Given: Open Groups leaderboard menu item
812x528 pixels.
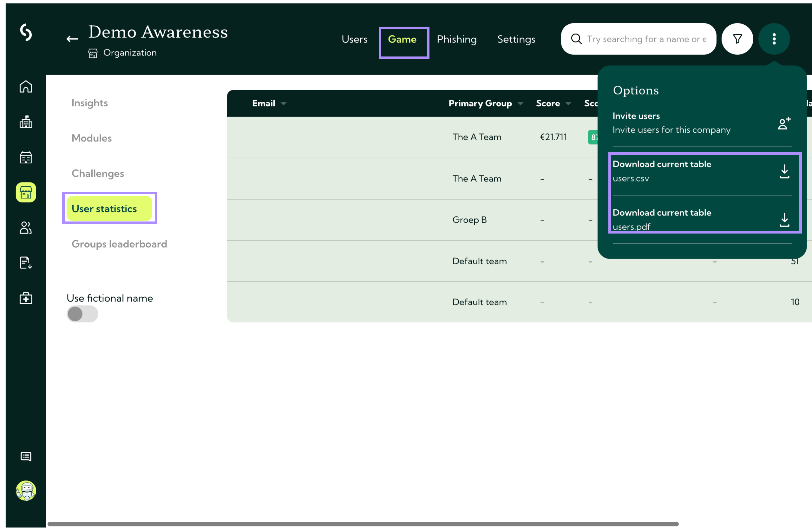Looking at the screenshot, I should point(119,244).
